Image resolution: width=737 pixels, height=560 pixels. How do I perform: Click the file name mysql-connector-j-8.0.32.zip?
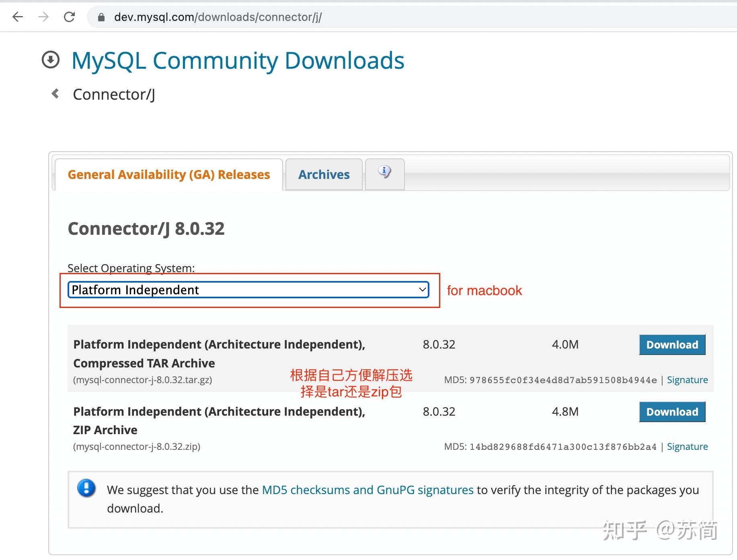click(137, 447)
